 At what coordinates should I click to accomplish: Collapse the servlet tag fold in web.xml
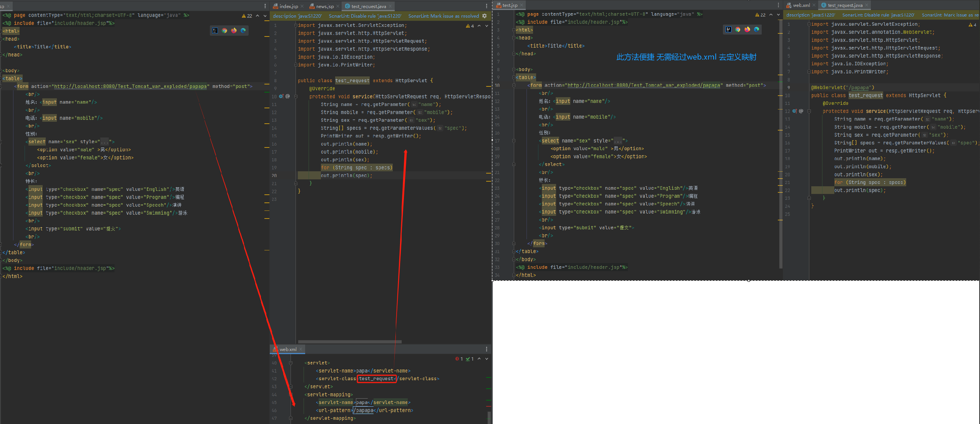[x=291, y=363]
